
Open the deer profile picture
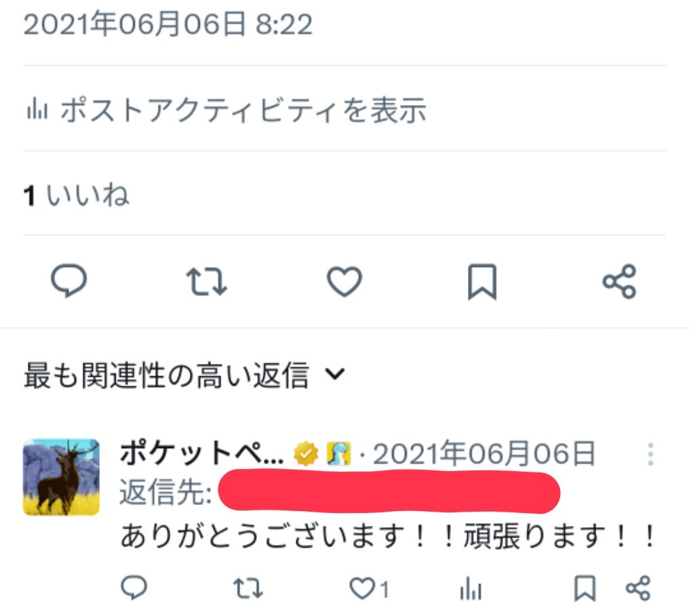click(61, 477)
